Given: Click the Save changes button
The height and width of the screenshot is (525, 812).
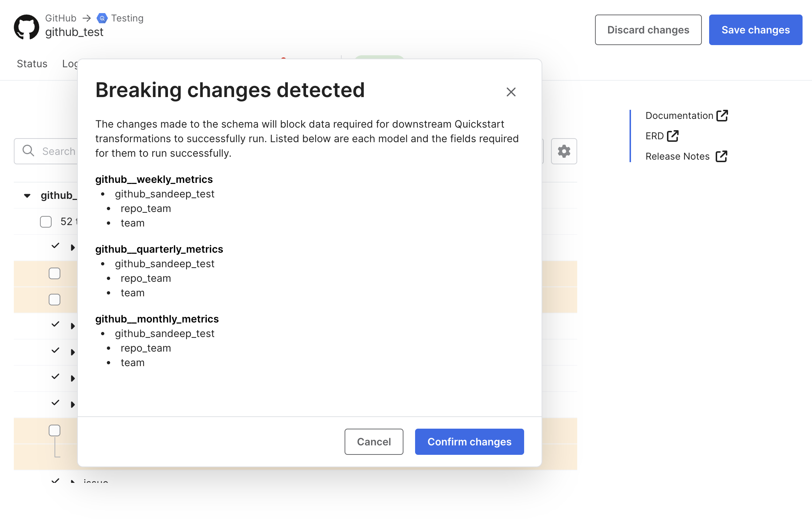Looking at the screenshot, I should point(755,30).
